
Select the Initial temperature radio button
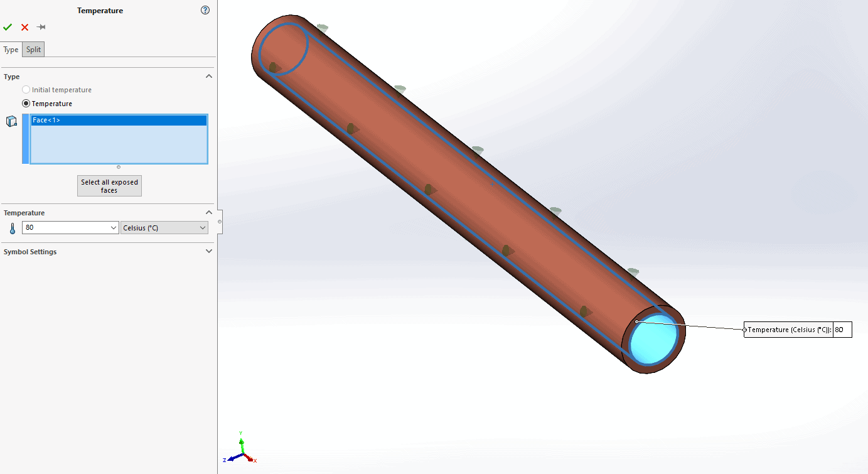point(26,90)
